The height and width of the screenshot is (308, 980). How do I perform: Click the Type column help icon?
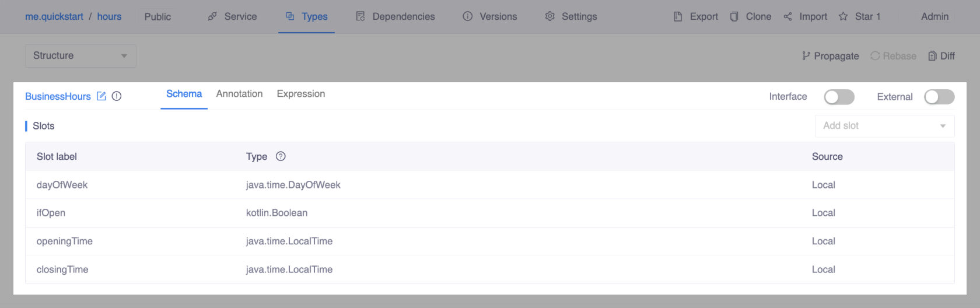pyautogui.click(x=281, y=156)
